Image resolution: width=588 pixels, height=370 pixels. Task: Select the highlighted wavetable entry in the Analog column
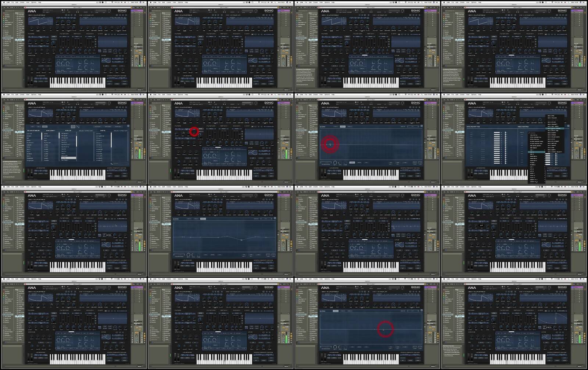(68, 158)
